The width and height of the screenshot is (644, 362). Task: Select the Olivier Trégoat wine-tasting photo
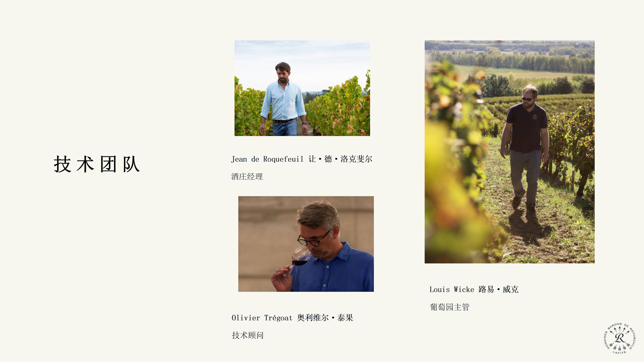click(306, 244)
